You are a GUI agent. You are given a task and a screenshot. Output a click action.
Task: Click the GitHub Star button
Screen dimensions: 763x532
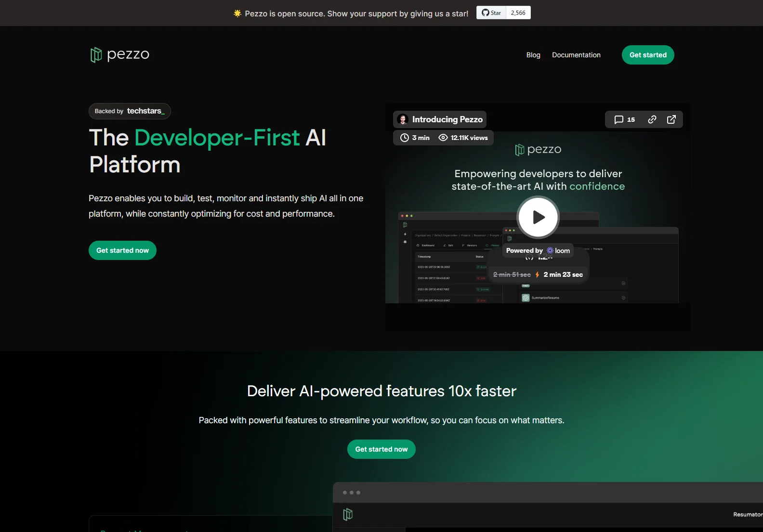coord(491,13)
